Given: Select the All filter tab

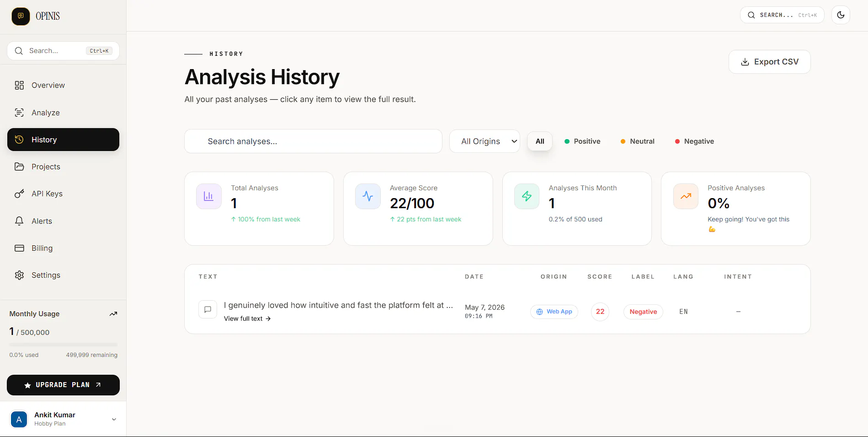Looking at the screenshot, I should point(540,141).
